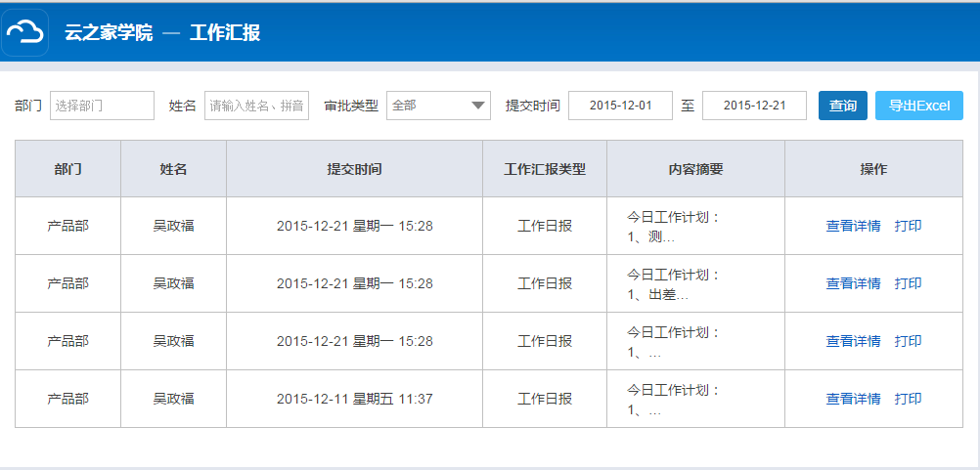The image size is (980, 470).
Task: Open 查看详情 for the first report row
Action: (853, 226)
